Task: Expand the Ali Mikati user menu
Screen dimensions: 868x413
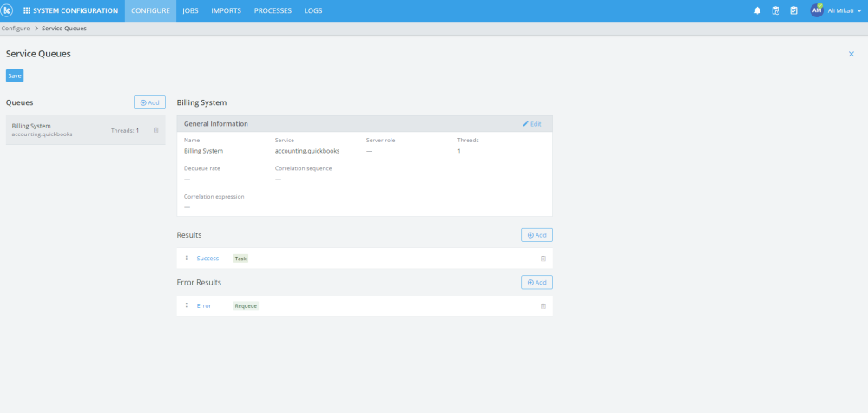Action: [x=845, y=10]
